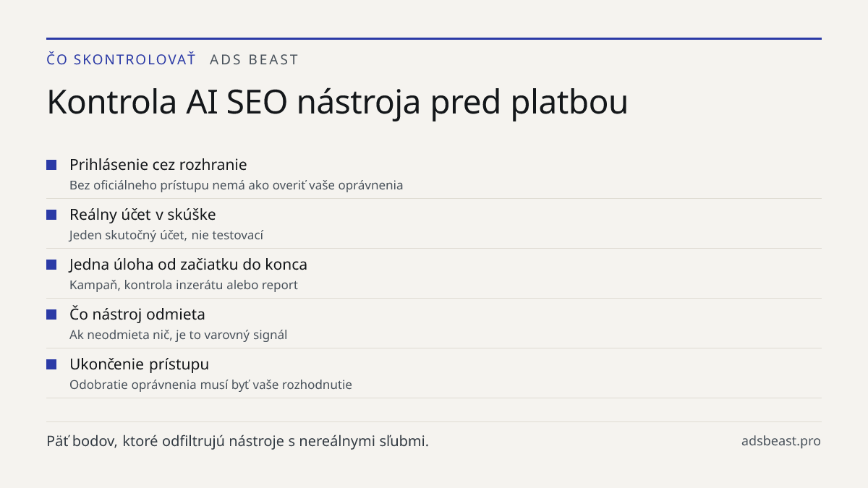868x488 pixels.
Task: Click the blue bullet beside 'Čo nástroj odmieta'
Action: pyautogui.click(x=51, y=314)
